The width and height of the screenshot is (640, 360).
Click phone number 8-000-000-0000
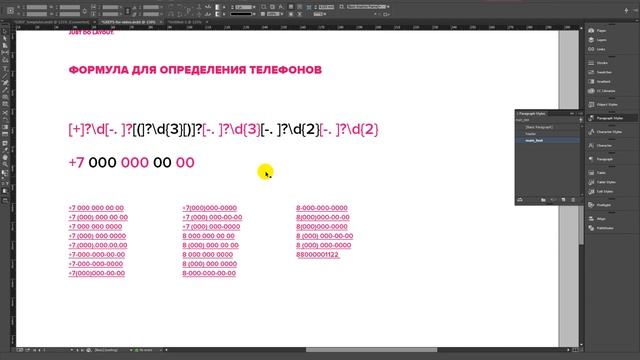click(x=322, y=208)
